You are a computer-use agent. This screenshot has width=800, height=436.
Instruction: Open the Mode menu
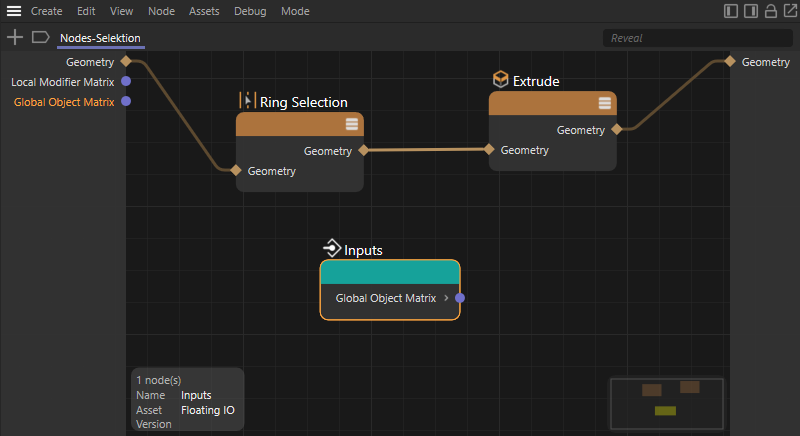(x=295, y=11)
